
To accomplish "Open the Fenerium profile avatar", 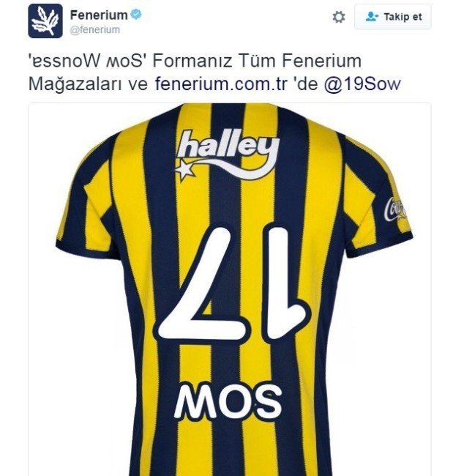I will [45, 21].
